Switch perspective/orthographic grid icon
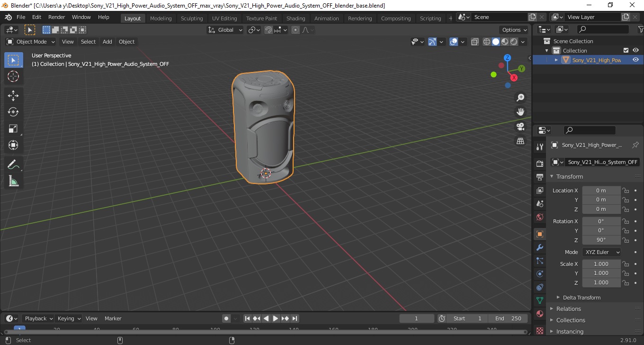The width and height of the screenshot is (644, 345). 520,141
